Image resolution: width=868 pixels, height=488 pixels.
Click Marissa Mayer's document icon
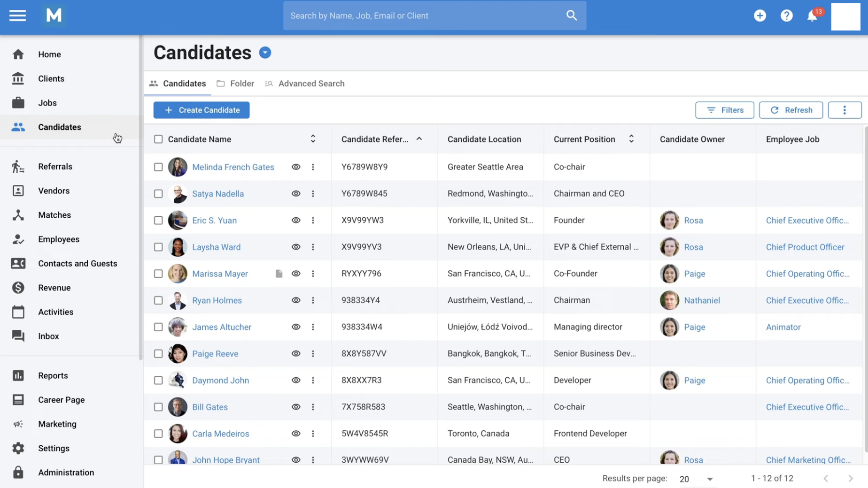pos(279,274)
